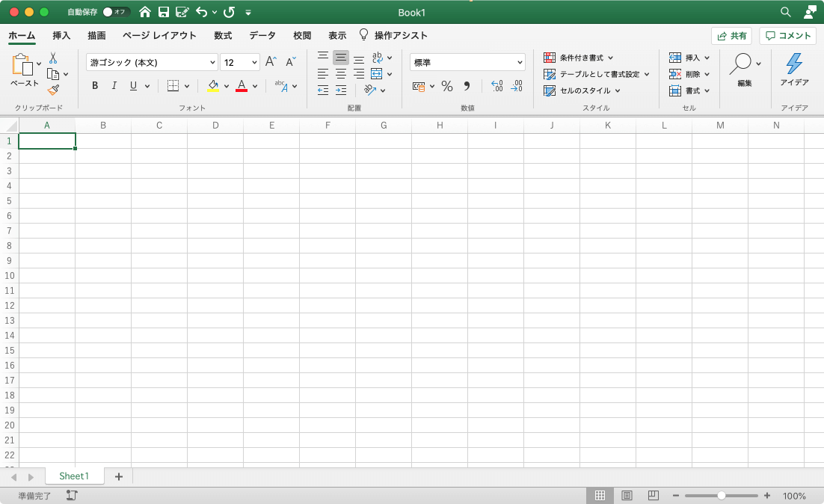Click the 削除 cells delete button
The width and height of the screenshot is (824, 504).
[689, 74]
